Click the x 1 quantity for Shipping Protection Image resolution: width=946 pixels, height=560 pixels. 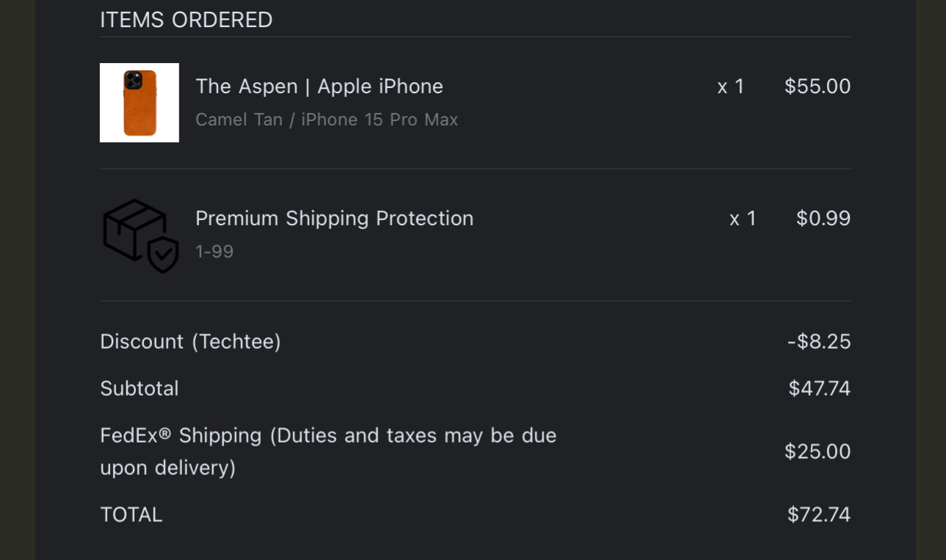[x=742, y=219]
